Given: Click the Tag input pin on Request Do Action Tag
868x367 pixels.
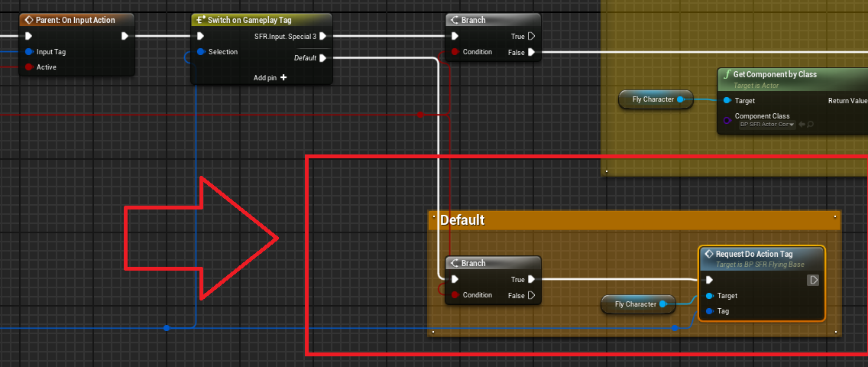Looking at the screenshot, I should [709, 311].
